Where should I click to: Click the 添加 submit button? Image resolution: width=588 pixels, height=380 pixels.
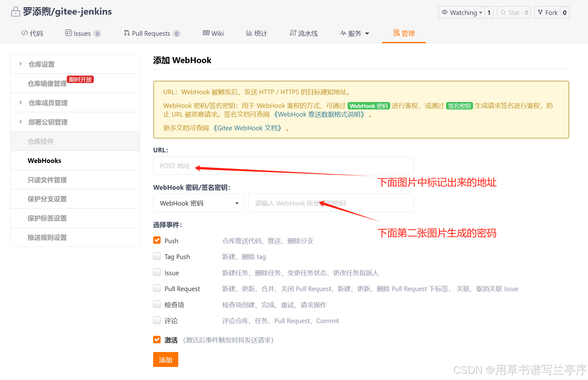coord(166,360)
